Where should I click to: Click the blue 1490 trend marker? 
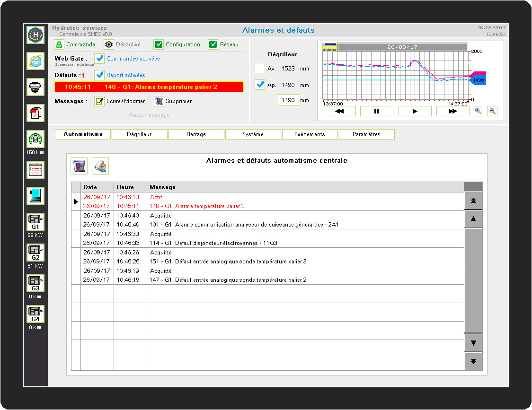(x=478, y=80)
